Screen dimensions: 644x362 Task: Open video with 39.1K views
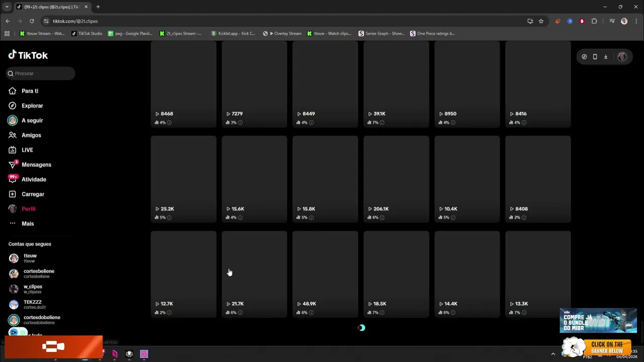396,84
